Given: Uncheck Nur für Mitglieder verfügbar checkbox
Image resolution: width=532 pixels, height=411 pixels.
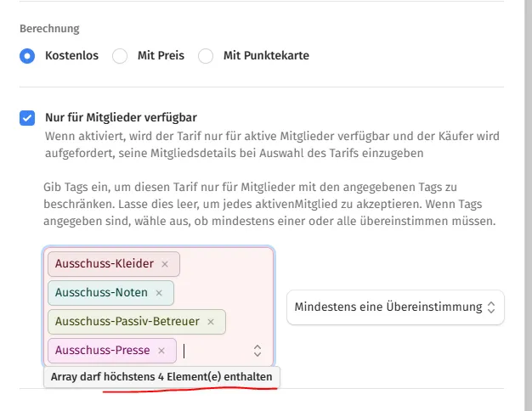Looking at the screenshot, I should [x=27, y=118].
